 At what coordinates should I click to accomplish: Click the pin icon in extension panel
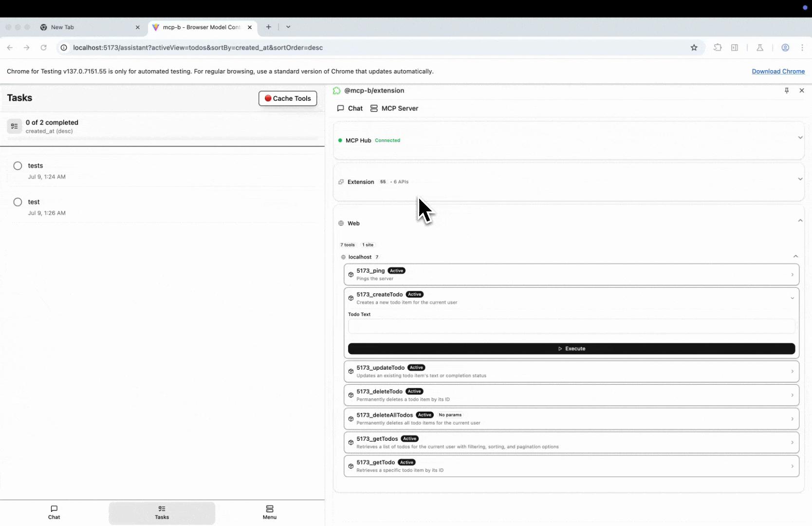tap(787, 91)
